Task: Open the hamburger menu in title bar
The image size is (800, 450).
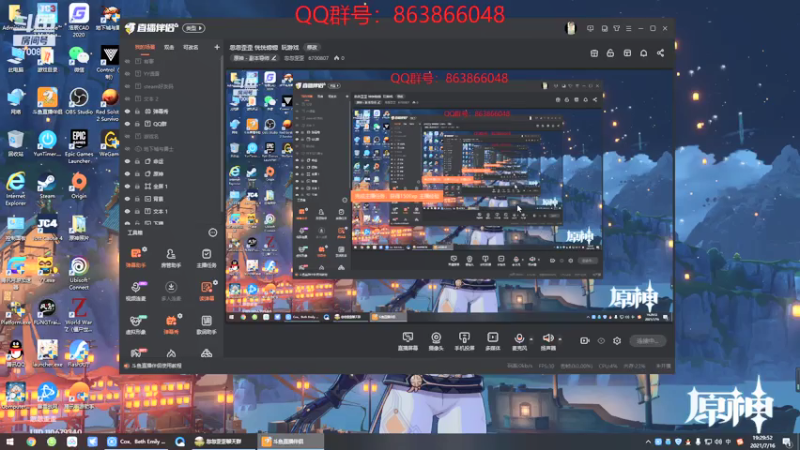Action: (x=629, y=28)
